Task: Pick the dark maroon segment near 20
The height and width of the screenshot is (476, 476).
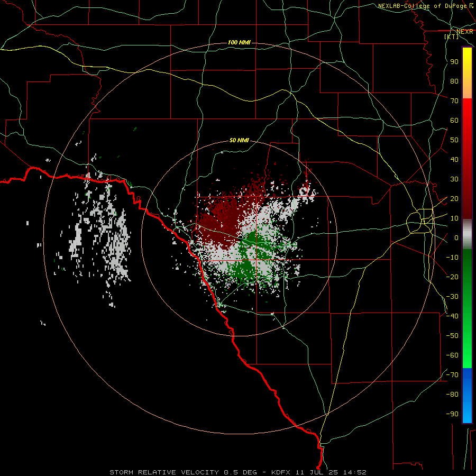Action: [x=467, y=199]
